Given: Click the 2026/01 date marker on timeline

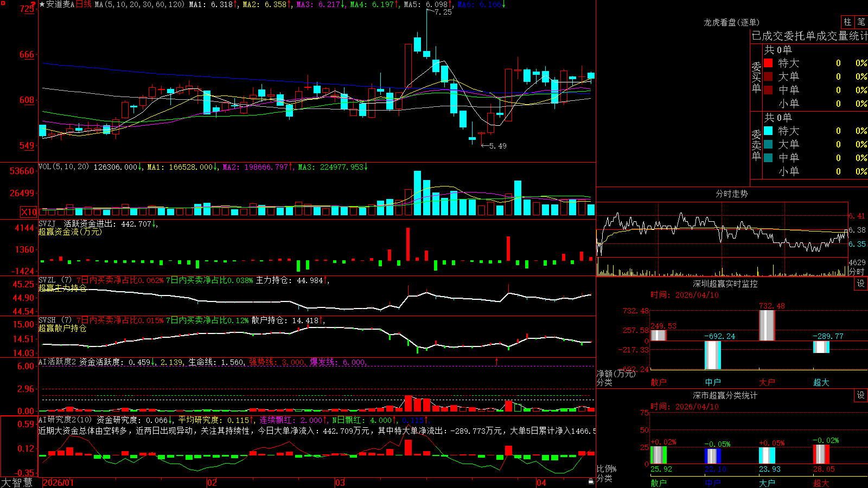Looking at the screenshot, I should [58, 483].
